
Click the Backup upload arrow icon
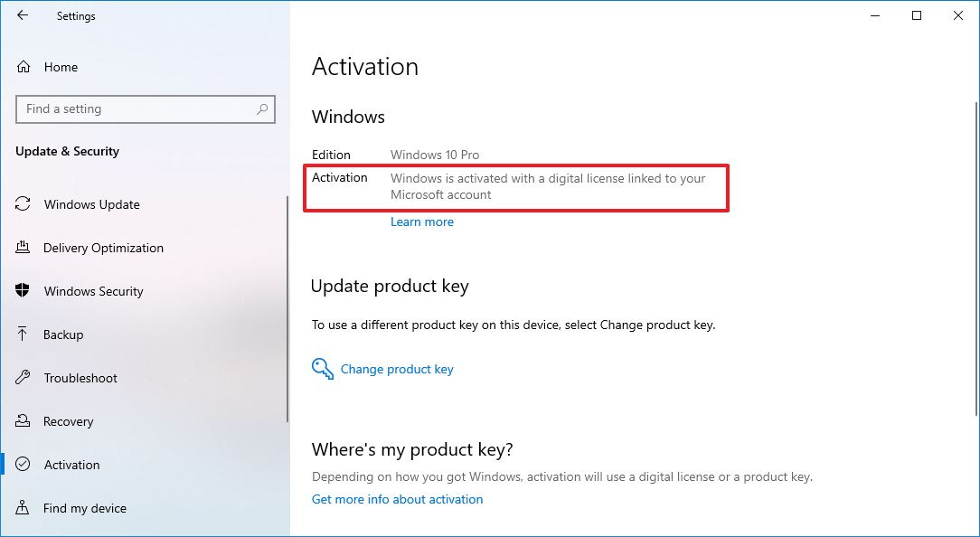pos(24,334)
